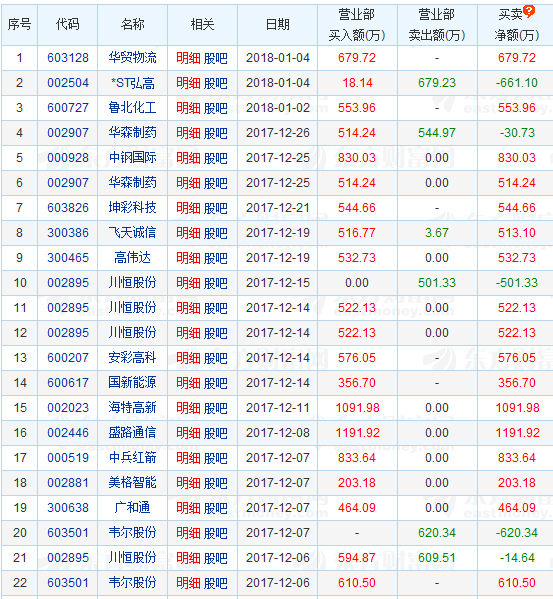Open stock code 002023 link
The image size is (553, 599).
coord(68,408)
